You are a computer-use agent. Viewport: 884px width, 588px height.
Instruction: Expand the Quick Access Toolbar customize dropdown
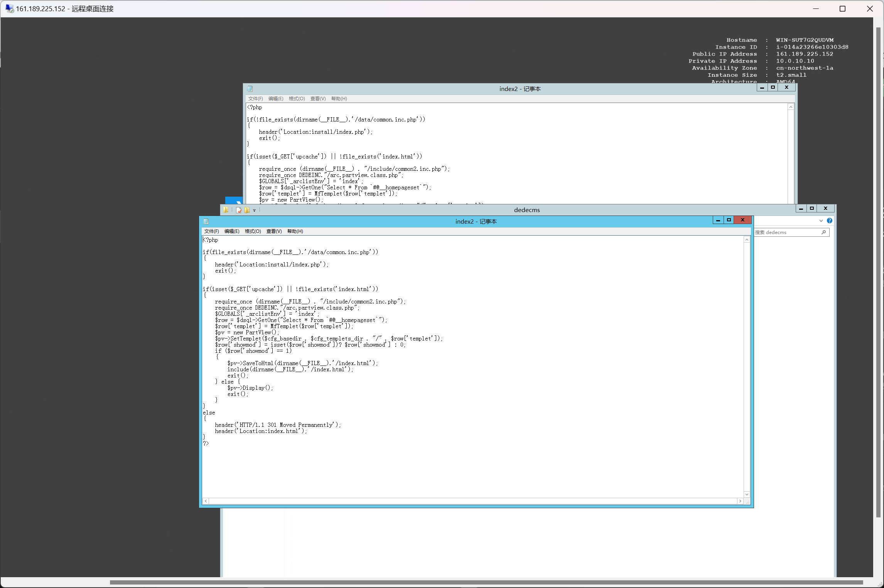(254, 211)
